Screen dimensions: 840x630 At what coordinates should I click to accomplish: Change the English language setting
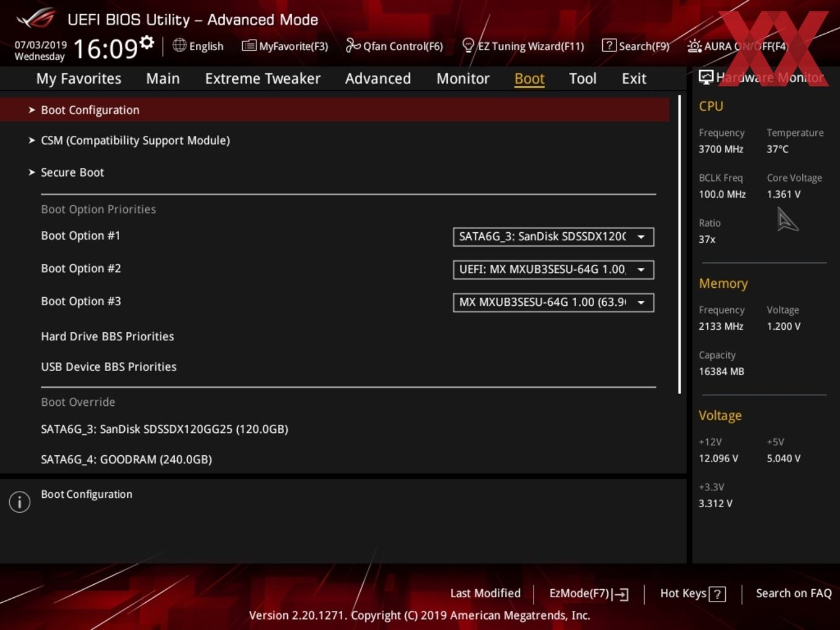click(x=206, y=46)
